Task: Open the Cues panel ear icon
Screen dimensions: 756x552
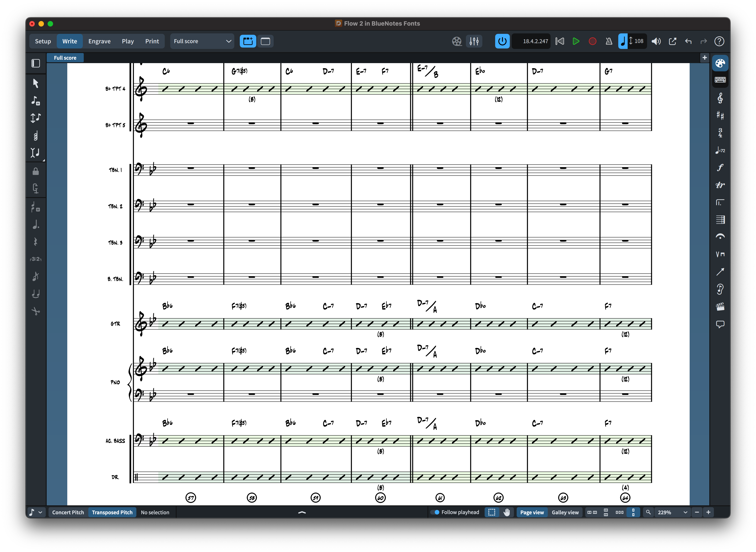Action: coord(720,289)
